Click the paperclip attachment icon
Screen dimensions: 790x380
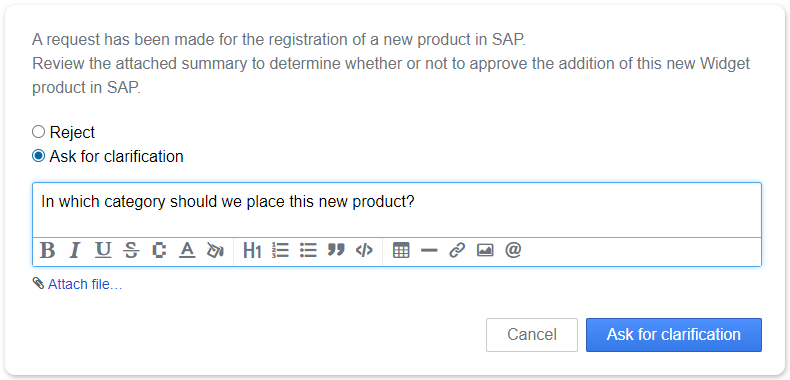(x=38, y=283)
